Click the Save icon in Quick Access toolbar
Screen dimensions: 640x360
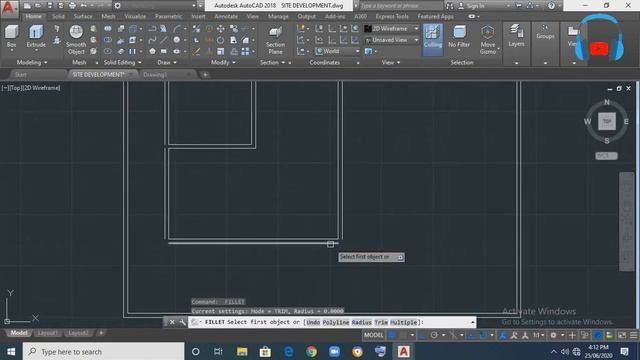[49, 6]
